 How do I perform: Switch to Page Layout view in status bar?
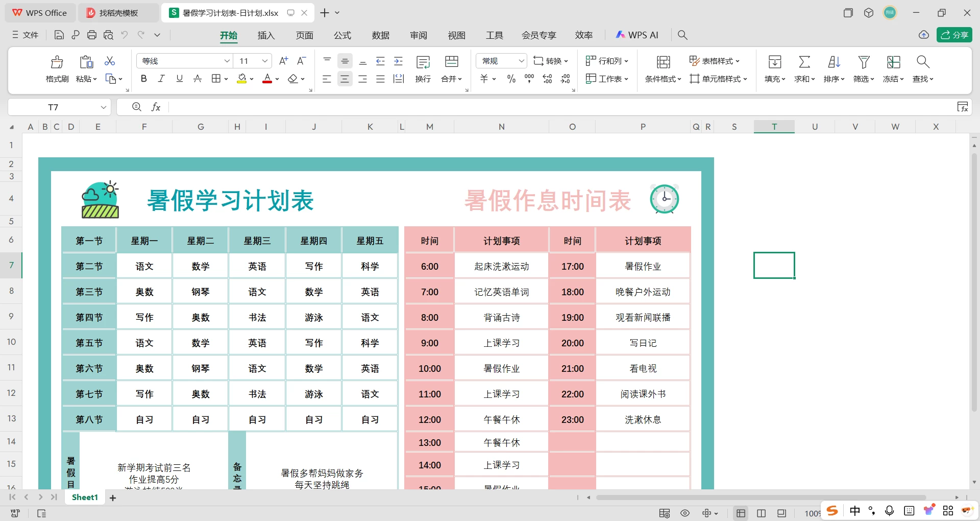[x=761, y=513]
